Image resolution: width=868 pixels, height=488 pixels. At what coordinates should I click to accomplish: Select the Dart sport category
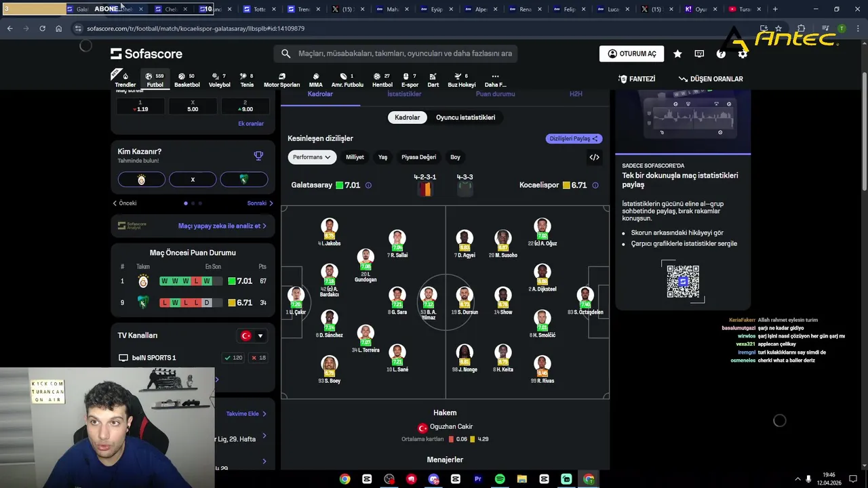(x=433, y=80)
